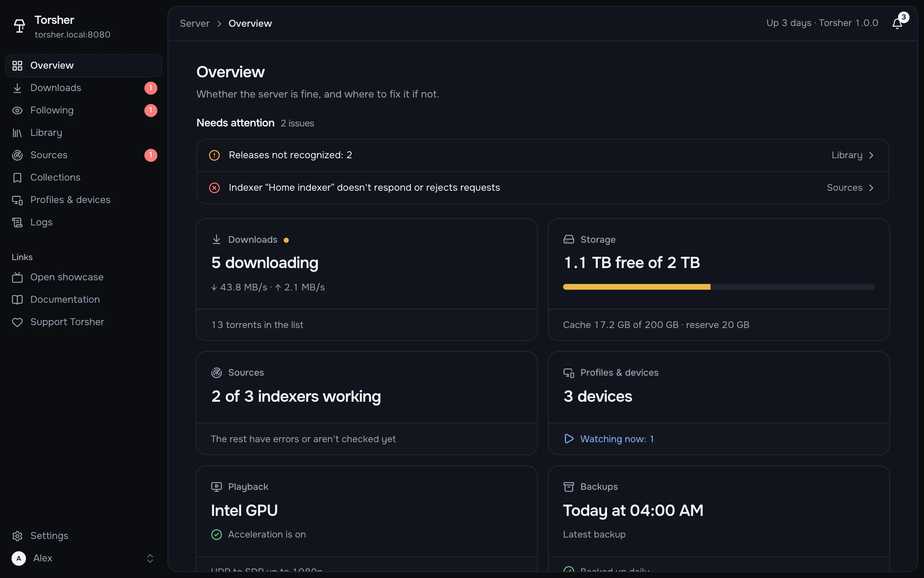The image size is (924, 578).
Task: Click the storage usage progress bar
Action: 719,287
